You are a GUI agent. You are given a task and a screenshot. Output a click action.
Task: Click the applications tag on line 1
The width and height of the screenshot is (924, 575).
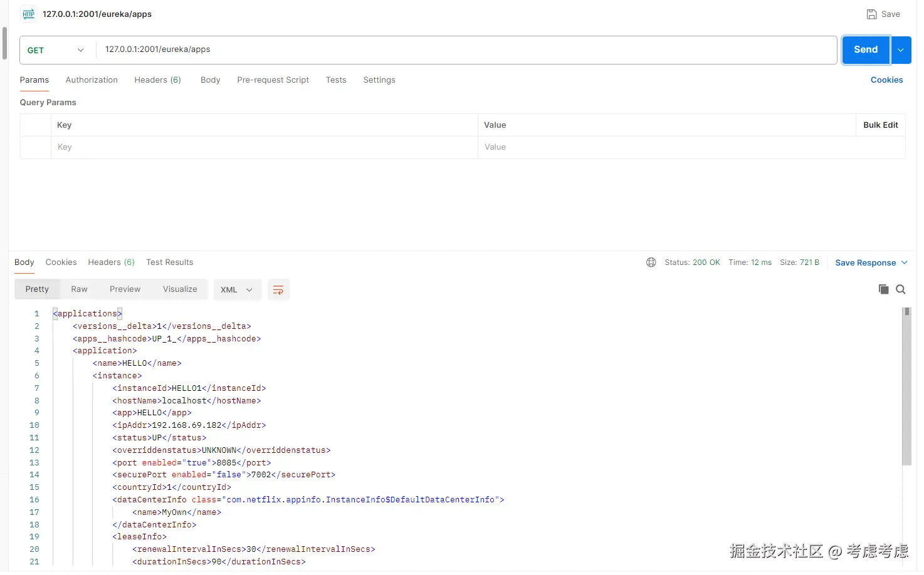[x=87, y=314]
